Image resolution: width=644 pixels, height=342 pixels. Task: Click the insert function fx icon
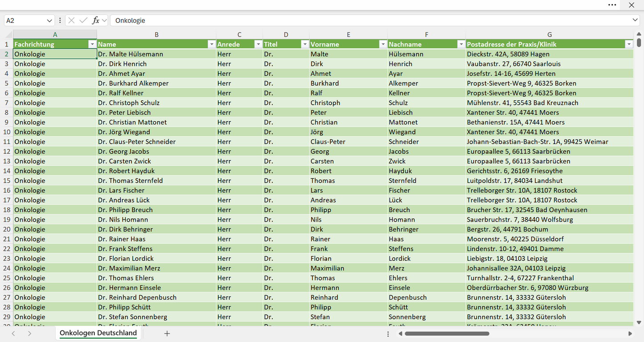click(x=95, y=21)
